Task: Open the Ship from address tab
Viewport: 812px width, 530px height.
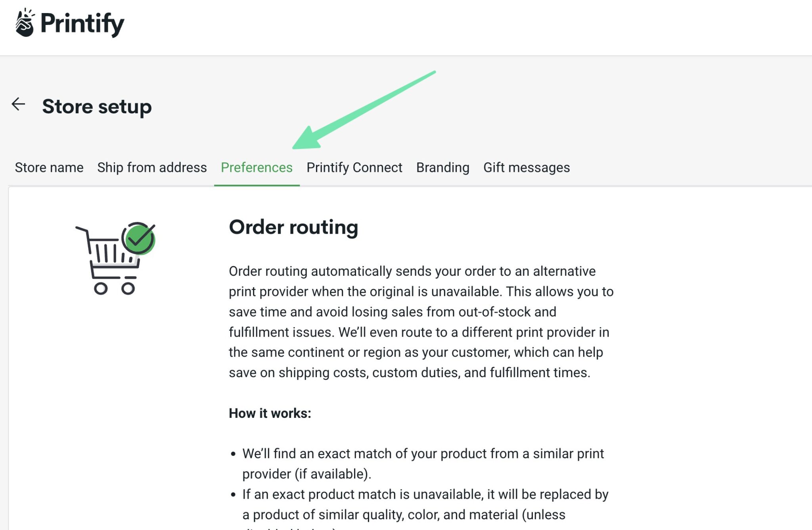Action: click(152, 167)
